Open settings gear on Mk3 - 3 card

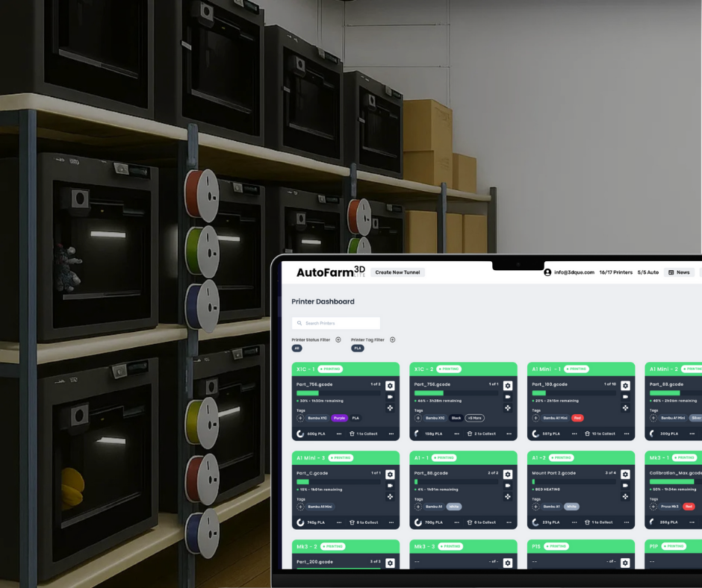(508, 563)
